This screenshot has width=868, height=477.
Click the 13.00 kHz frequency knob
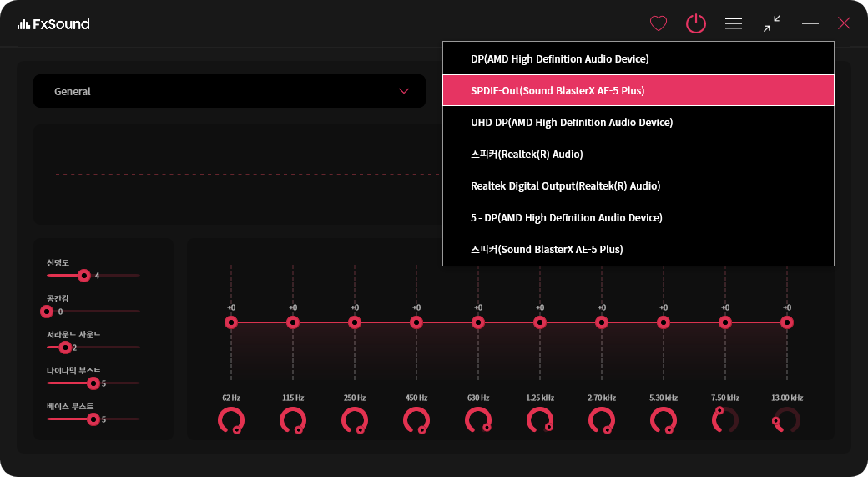point(786,420)
